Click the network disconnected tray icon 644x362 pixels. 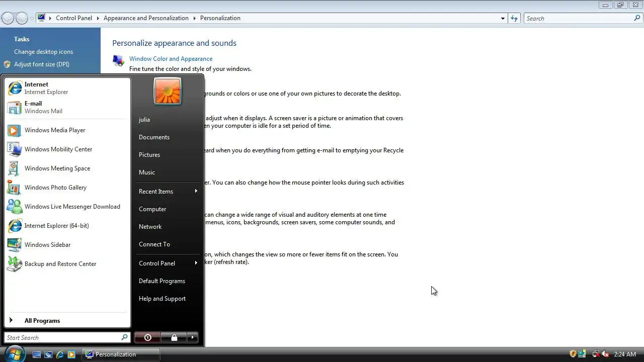click(596, 354)
